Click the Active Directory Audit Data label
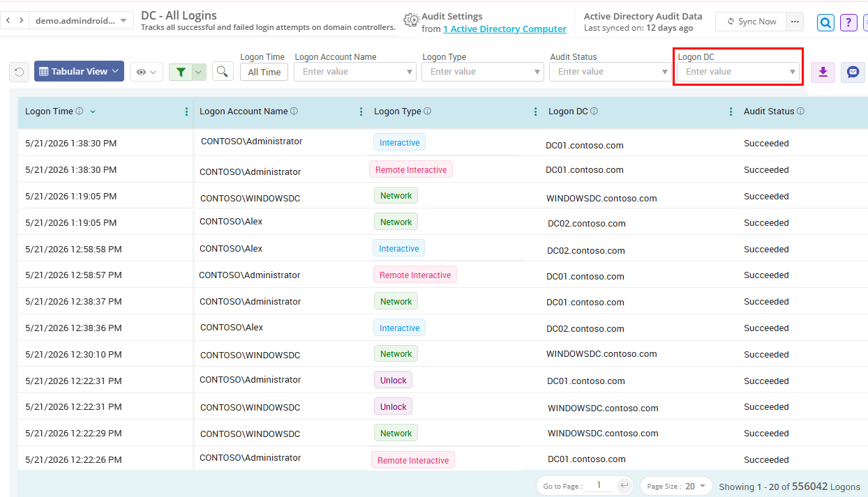This screenshot has height=497, width=868. pyautogui.click(x=643, y=16)
